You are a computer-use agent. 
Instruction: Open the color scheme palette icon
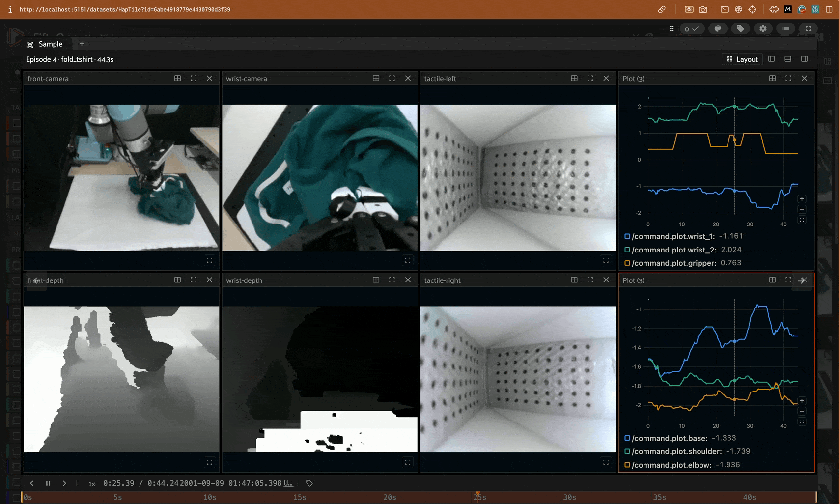coord(718,28)
